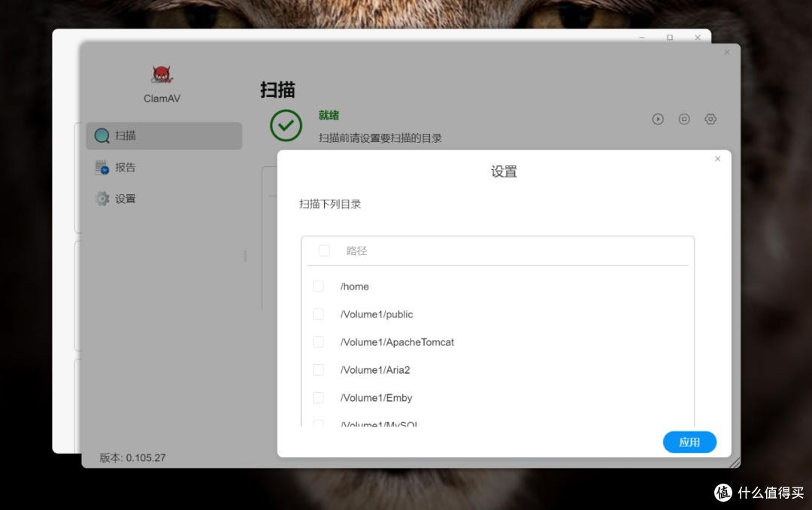The image size is (812, 510).
Task: Click the ClamAV devil logo icon
Action: click(162, 74)
